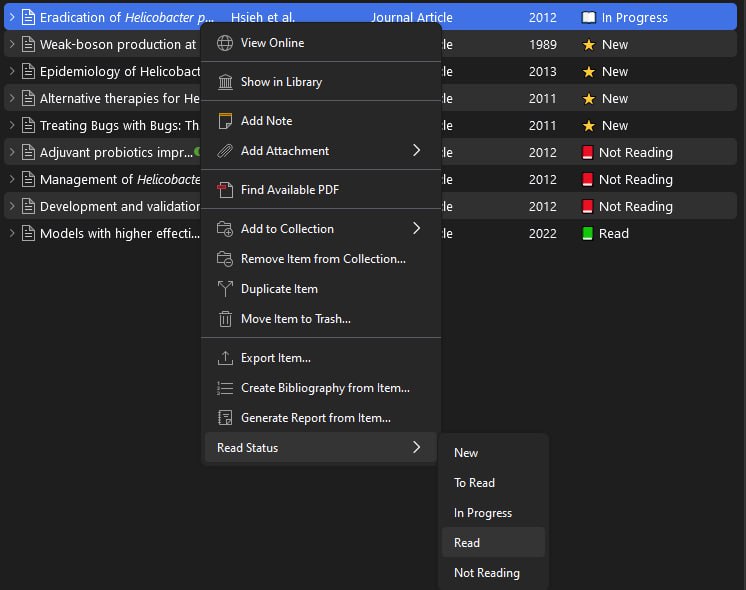
Task: Click the globe icon beside View Online
Action: (x=225, y=43)
